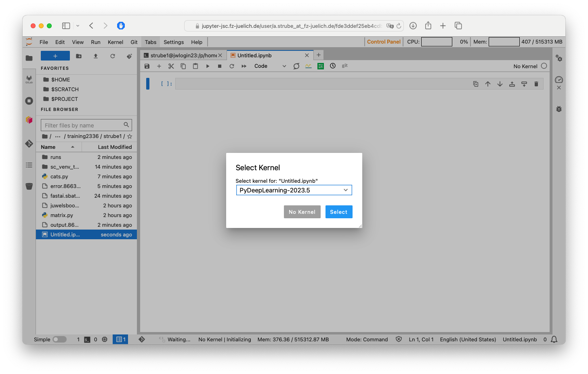Delete the cell with the trash icon
Viewport: 588px width, 374px height.
[x=536, y=84]
